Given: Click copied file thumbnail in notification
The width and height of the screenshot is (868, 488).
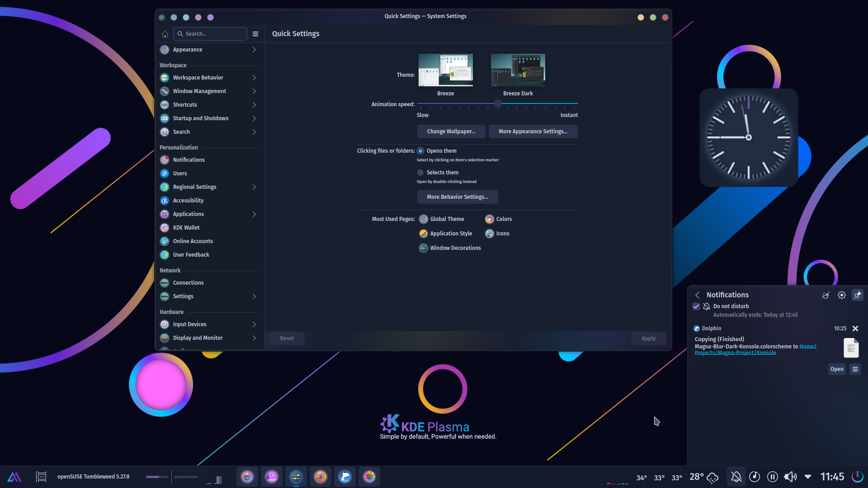Looking at the screenshot, I should (x=851, y=348).
